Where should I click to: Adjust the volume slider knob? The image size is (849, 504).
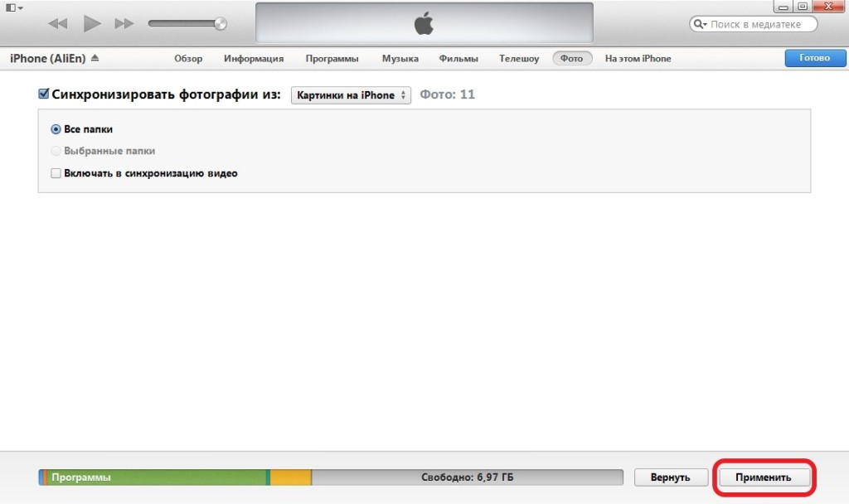point(220,24)
